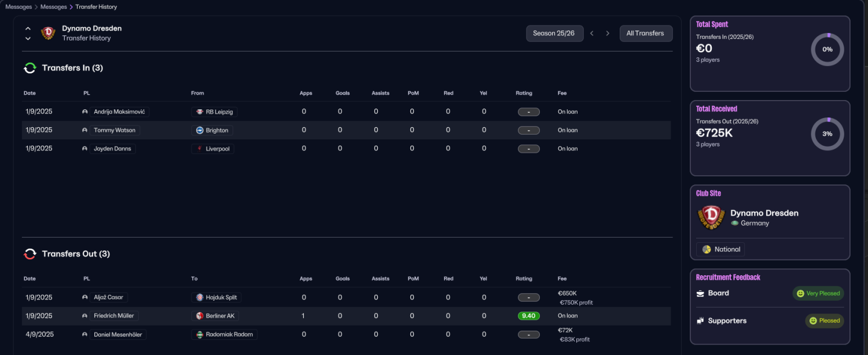868x355 pixels.
Task: Click the €72K fee for Daniel Mesenhöler
Action: click(564, 330)
